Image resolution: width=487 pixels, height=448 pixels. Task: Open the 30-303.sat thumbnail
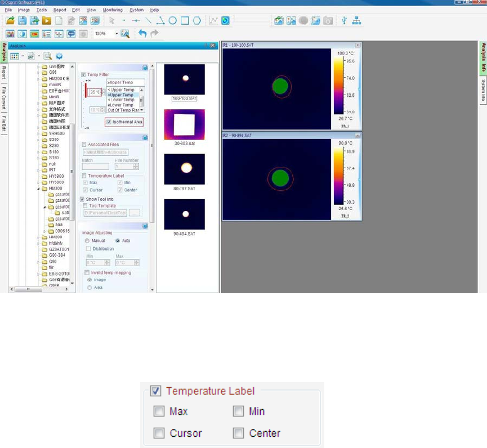pyautogui.click(x=185, y=124)
